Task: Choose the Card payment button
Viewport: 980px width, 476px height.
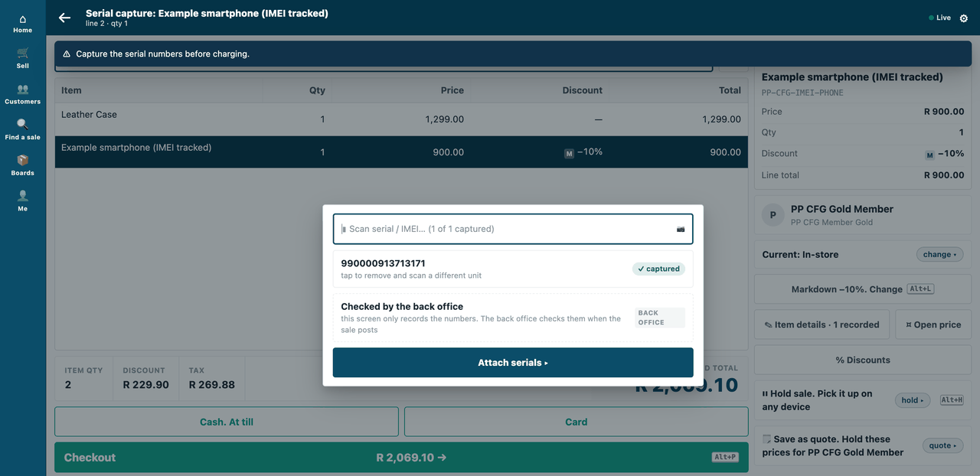Action: pyautogui.click(x=577, y=422)
